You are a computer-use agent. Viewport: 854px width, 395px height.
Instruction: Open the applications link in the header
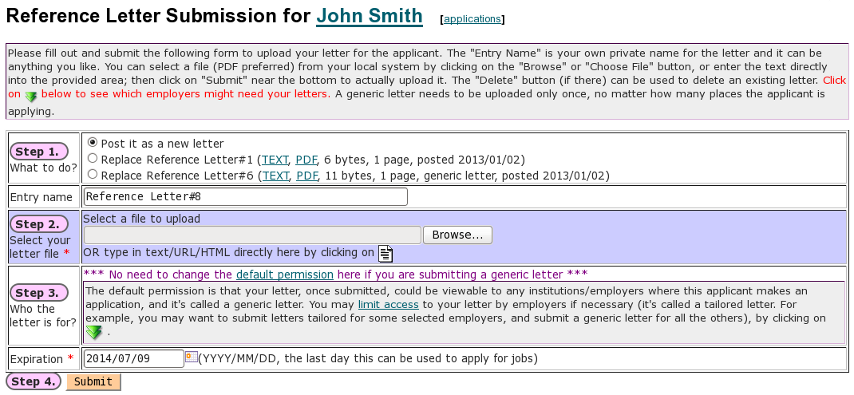pos(472,19)
